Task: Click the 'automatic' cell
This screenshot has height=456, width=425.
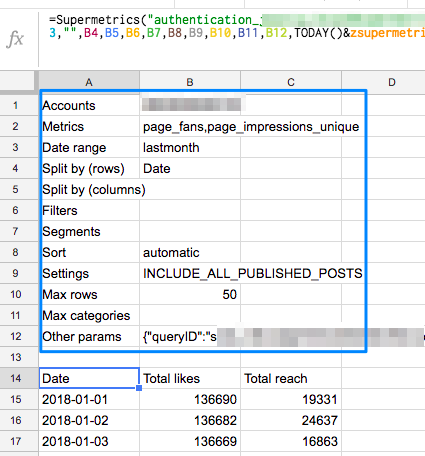Action: coord(190,253)
